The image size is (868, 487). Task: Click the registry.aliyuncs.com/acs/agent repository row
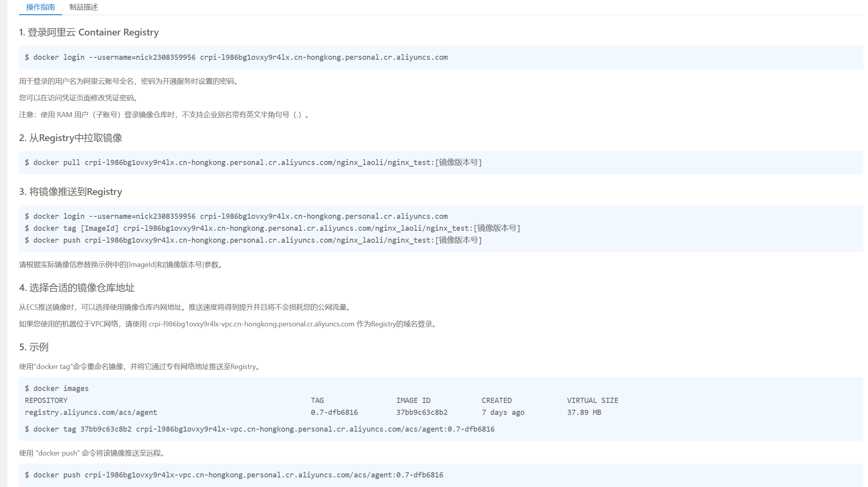coord(91,412)
